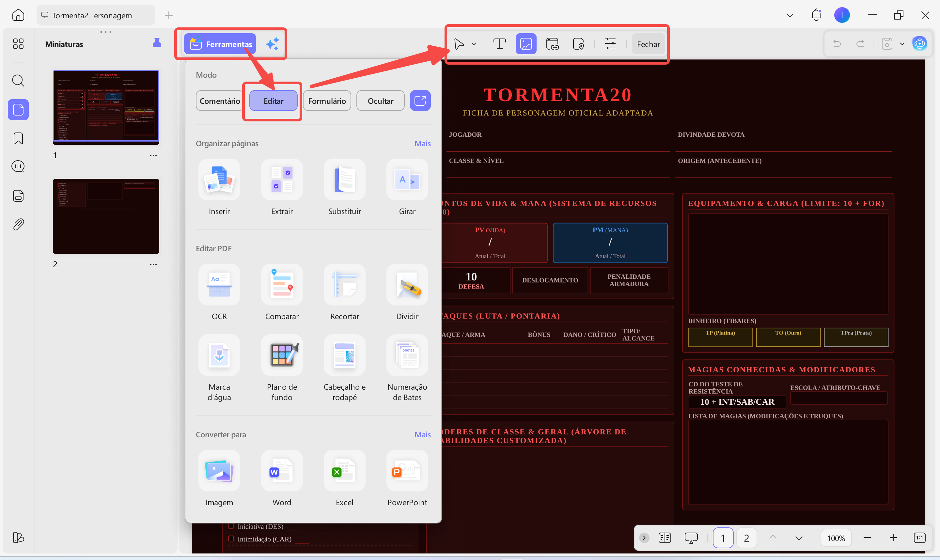Open the user profile avatar
This screenshot has height=560, width=940.
841,15
